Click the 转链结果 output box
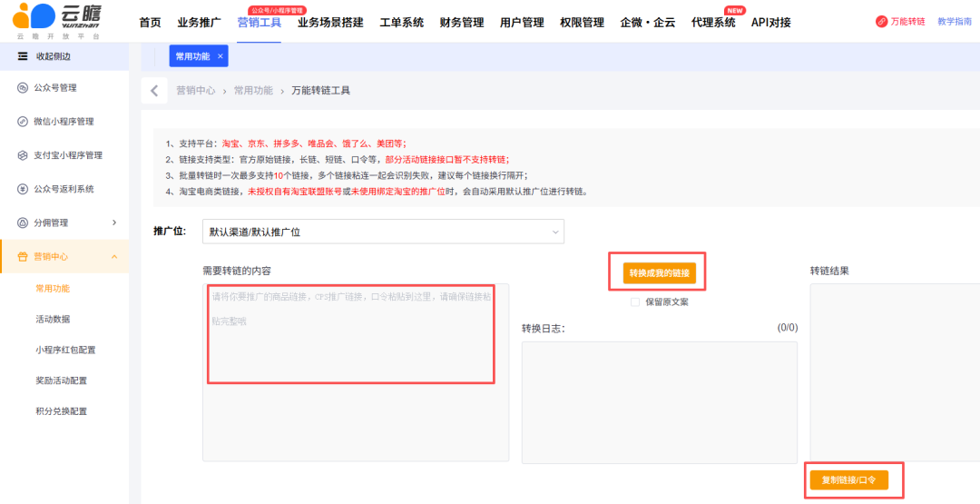 click(895, 372)
